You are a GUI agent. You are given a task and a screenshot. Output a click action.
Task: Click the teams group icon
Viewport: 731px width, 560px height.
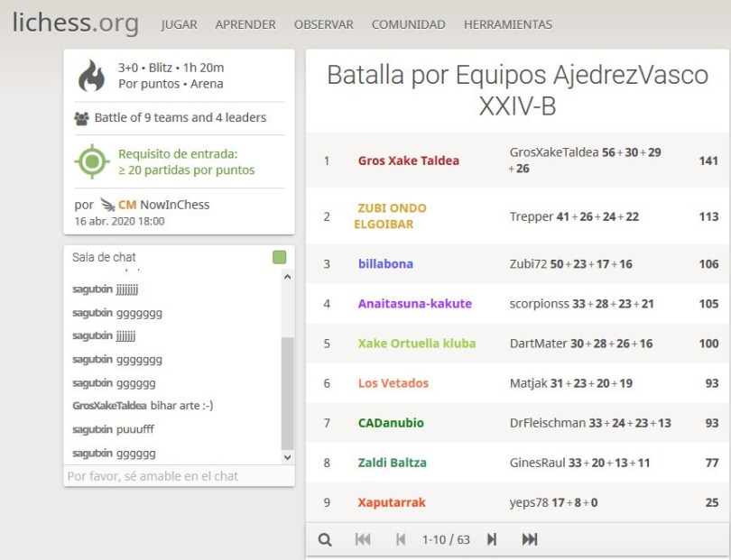tap(82, 118)
